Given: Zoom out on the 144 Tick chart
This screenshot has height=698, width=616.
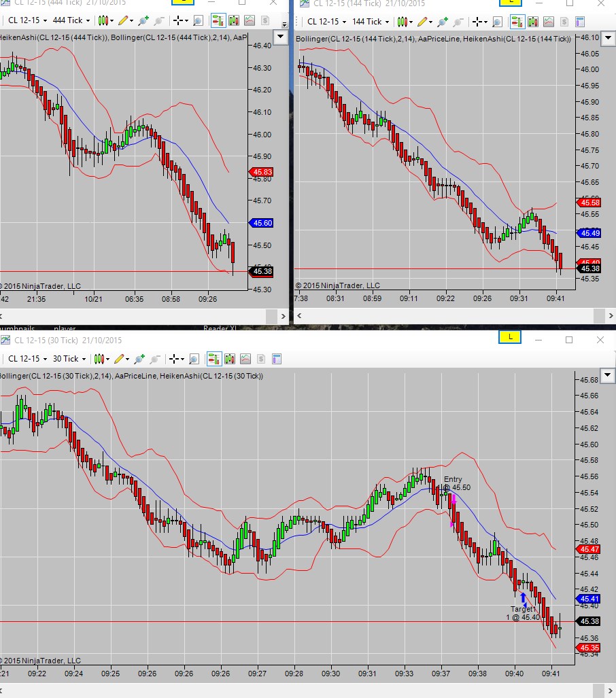Looking at the screenshot, I should pyautogui.click(x=458, y=21).
